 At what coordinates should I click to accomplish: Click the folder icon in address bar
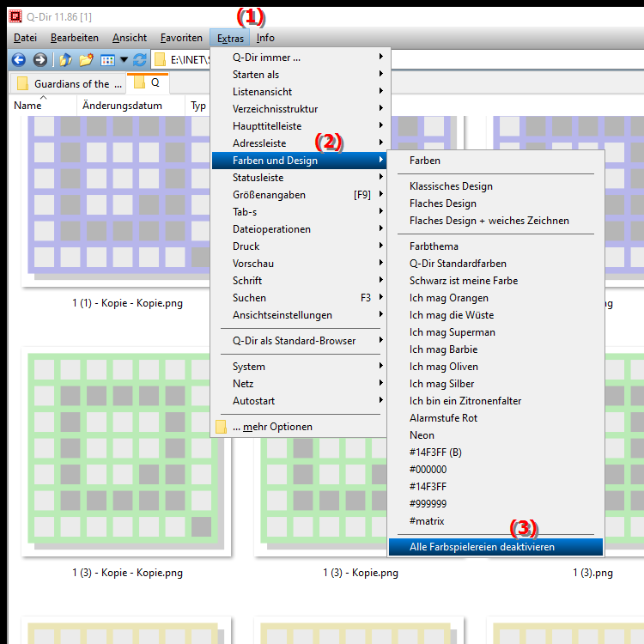tap(160, 60)
